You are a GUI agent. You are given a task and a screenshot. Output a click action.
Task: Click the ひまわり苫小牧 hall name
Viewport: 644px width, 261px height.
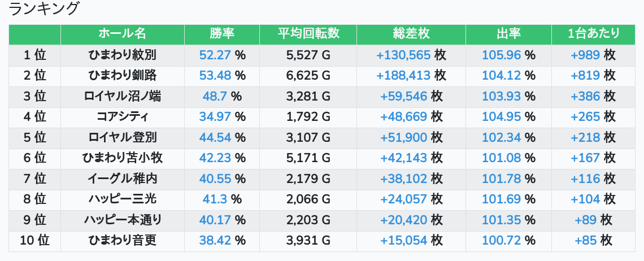click(122, 158)
